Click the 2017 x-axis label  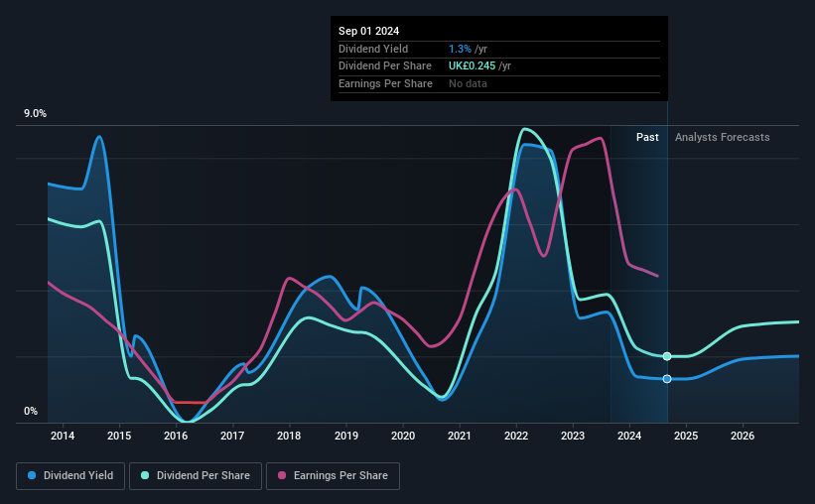232,436
